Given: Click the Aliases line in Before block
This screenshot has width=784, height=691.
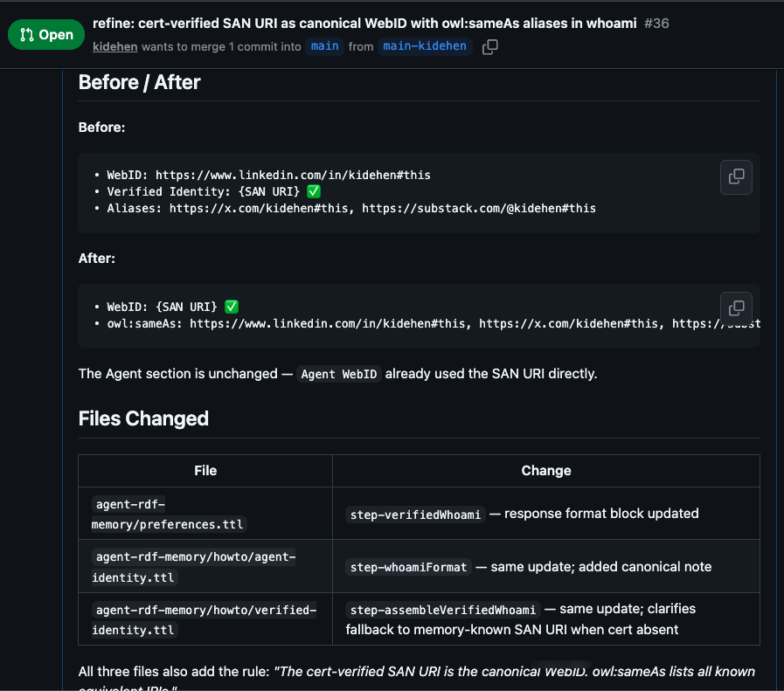Looking at the screenshot, I should pyautogui.click(x=345, y=208).
